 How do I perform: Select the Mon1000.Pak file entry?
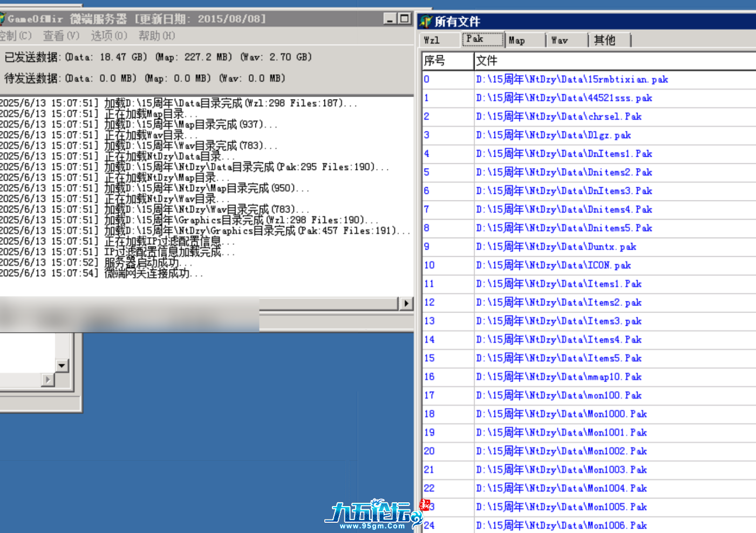pyautogui.click(x=561, y=414)
